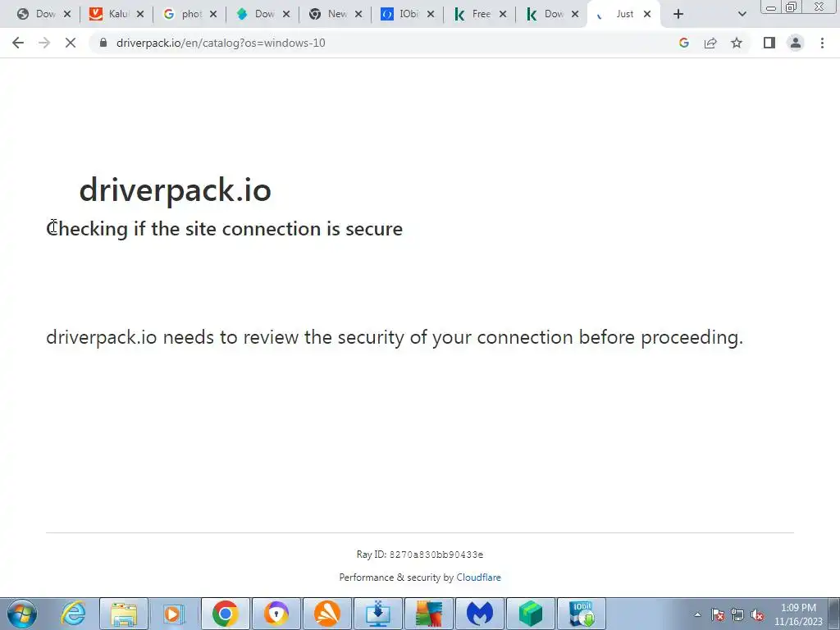Close the current 'Just' tab
This screenshot has height=630, width=840.
click(x=647, y=14)
